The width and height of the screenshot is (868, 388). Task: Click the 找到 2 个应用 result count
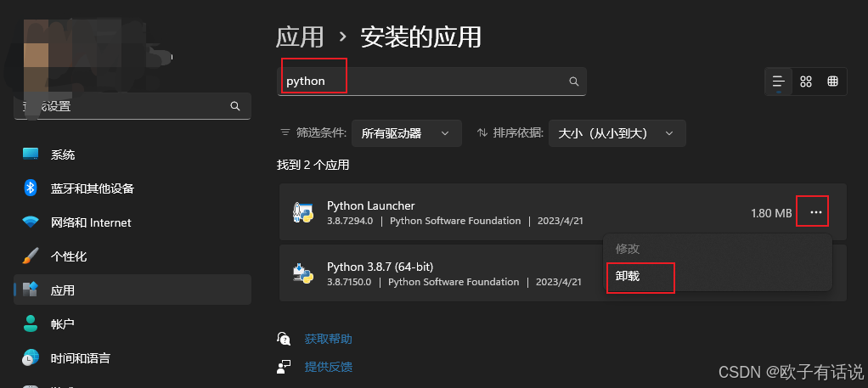click(x=313, y=165)
